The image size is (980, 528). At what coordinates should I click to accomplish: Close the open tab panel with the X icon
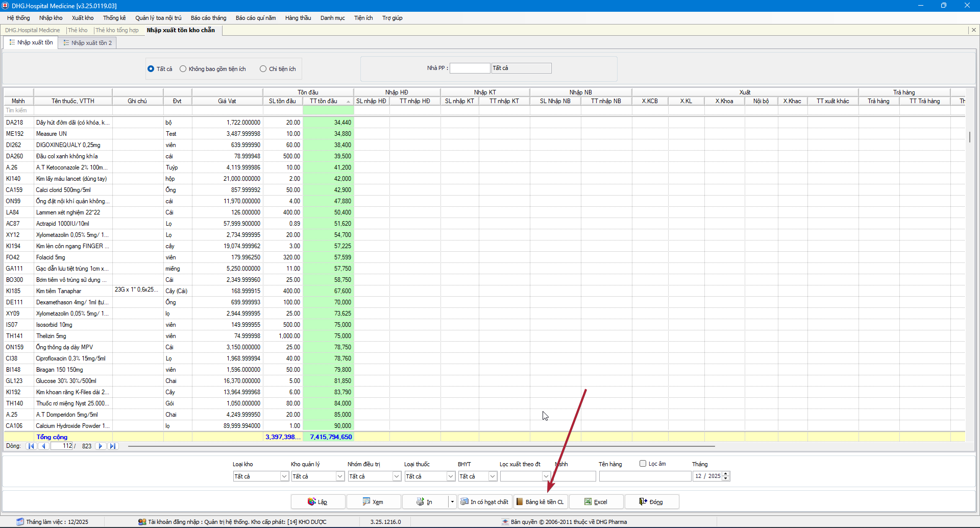tap(974, 30)
